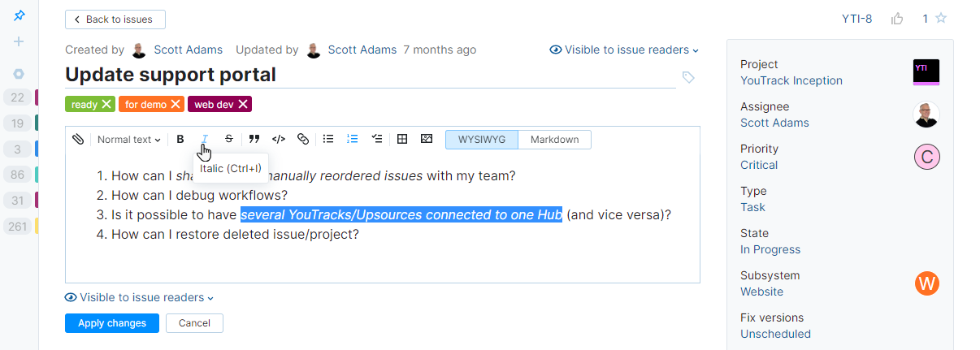Click the Apply changes button
The height and width of the screenshot is (350, 980).
(112, 323)
